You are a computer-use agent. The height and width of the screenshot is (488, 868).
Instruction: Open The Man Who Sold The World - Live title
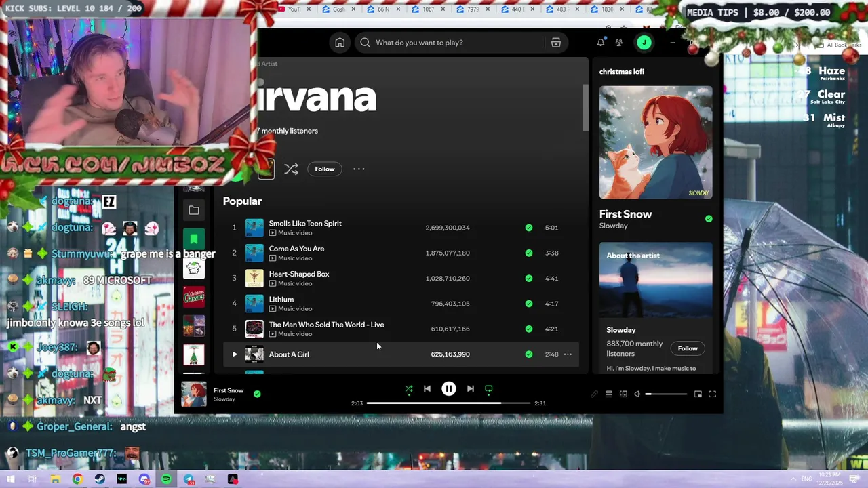click(326, 325)
